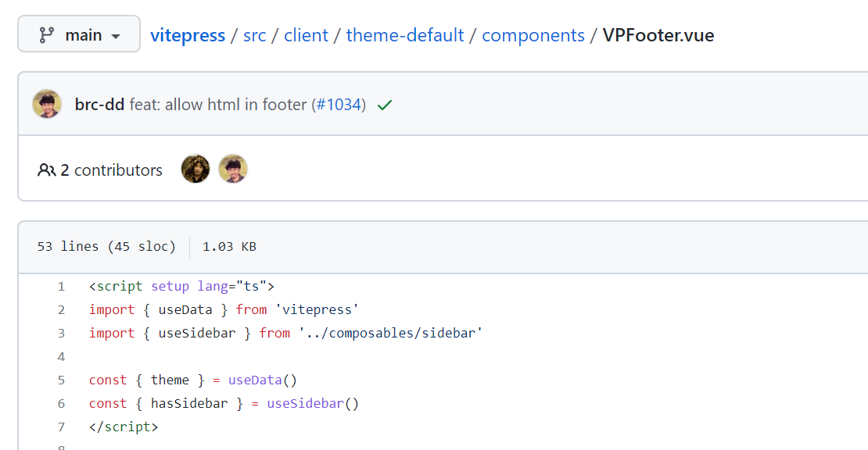Navigate to the client folder breadcrumb
The image size is (868, 450).
coord(306,35)
